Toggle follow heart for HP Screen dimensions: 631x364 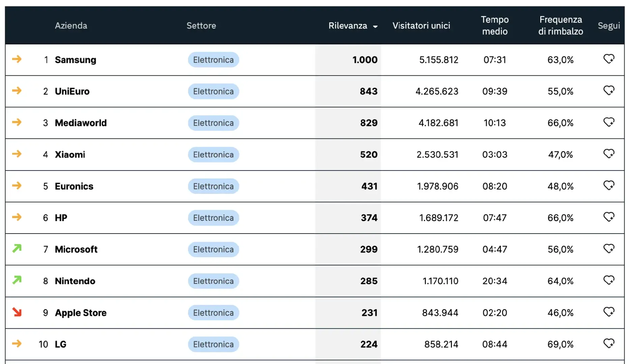(x=609, y=217)
